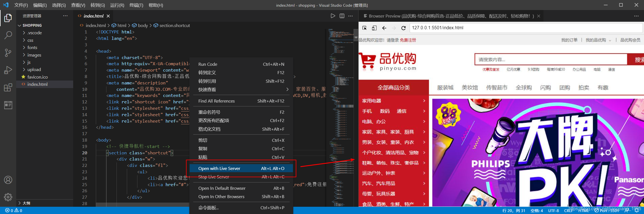Viewport: 644px width, 214px height.
Task: Click the UTF-8 encoding status item
Action: [x=554, y=210]
